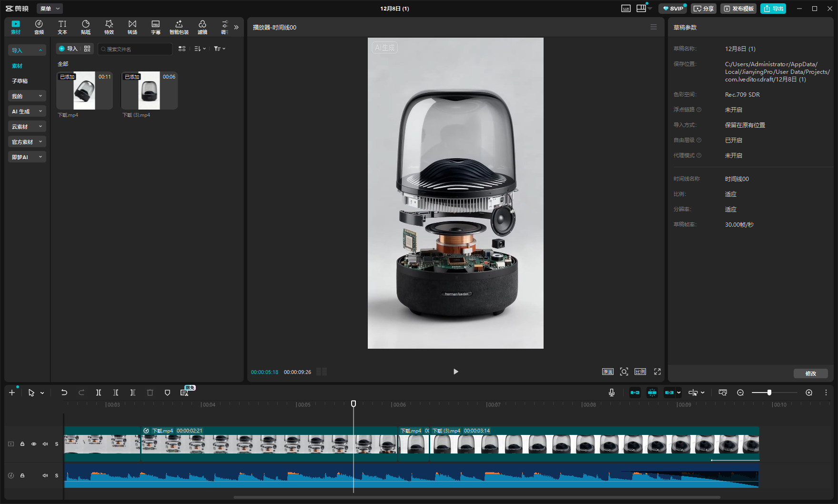
Task: Click the timeline zoom slider handle
Action: point(769,393)
